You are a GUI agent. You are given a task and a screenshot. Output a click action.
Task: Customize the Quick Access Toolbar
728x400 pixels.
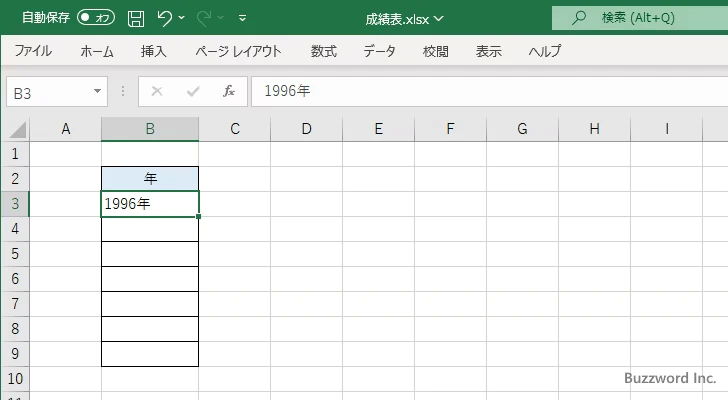pyautogui.click(x=242, y=18)
